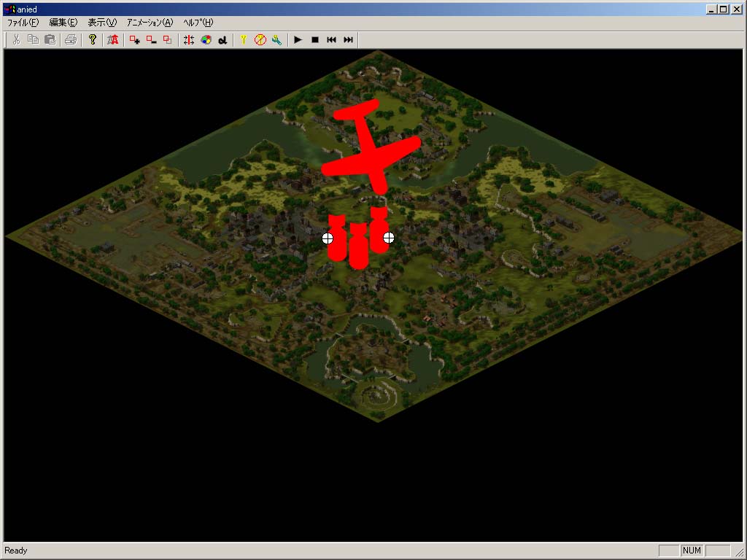747x560 pixels.
Task: Select the left white crosshair marker
Action: click(328, 238)
